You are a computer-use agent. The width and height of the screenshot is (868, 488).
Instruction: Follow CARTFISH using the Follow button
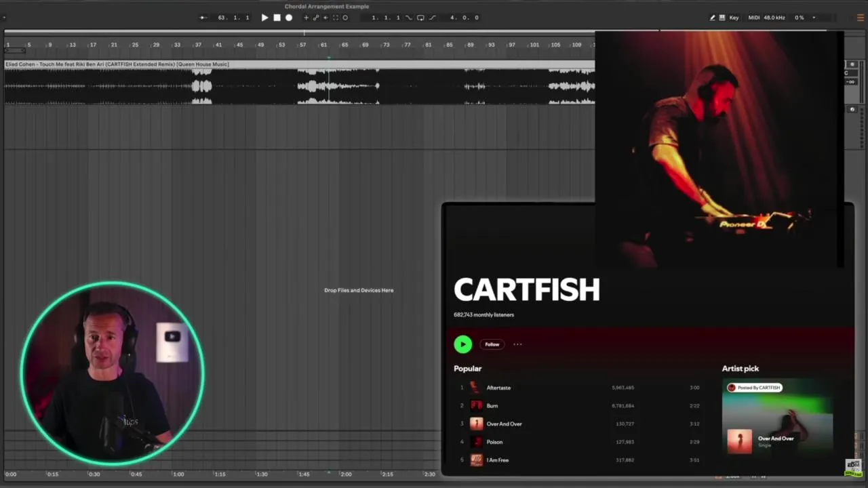(492, 344)
